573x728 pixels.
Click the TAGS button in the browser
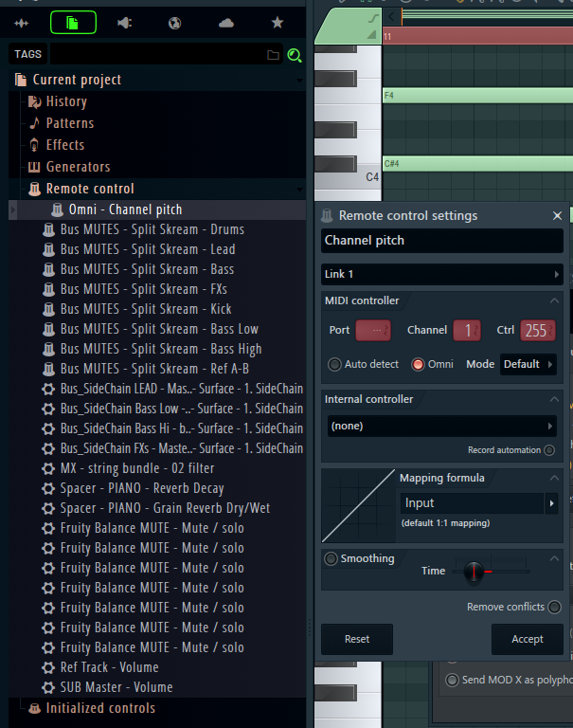[x=27, y=55]
